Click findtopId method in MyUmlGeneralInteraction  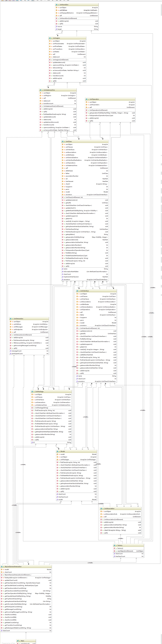tap(26, 578)
